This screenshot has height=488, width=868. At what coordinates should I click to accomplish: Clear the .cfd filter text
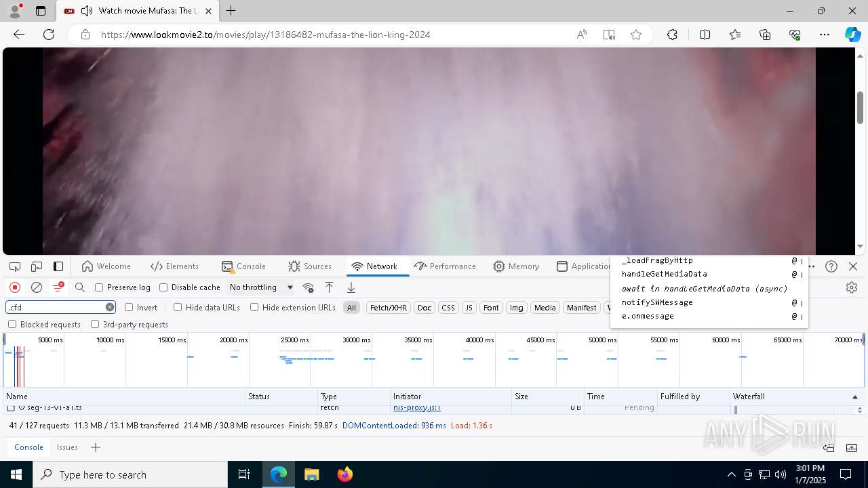pos(110,307)
